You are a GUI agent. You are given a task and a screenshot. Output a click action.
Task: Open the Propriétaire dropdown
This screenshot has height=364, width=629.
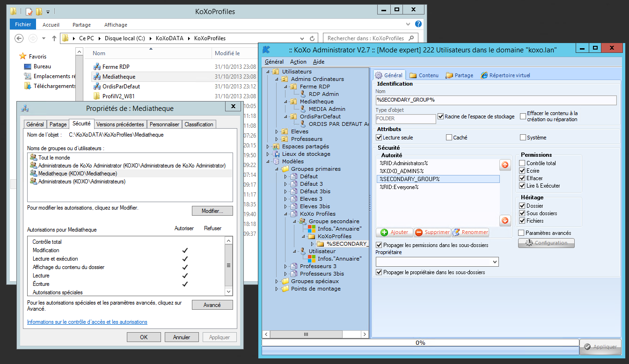[495, 262]
